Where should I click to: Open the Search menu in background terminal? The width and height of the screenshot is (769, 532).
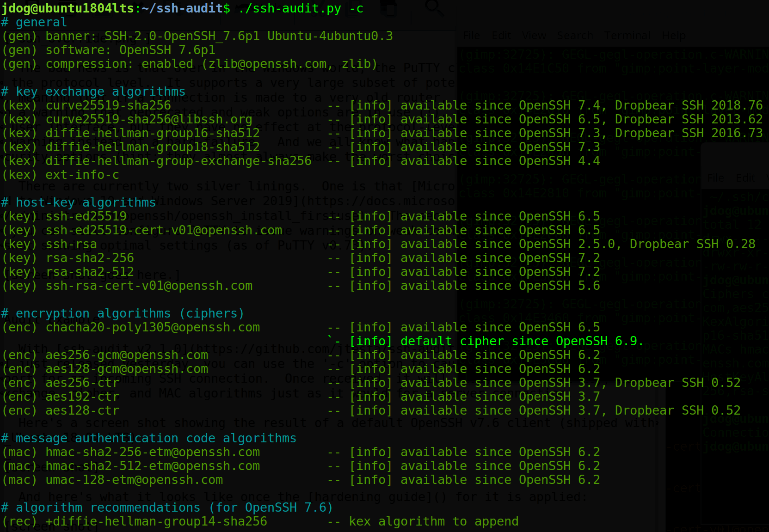[x=575, y=36]
